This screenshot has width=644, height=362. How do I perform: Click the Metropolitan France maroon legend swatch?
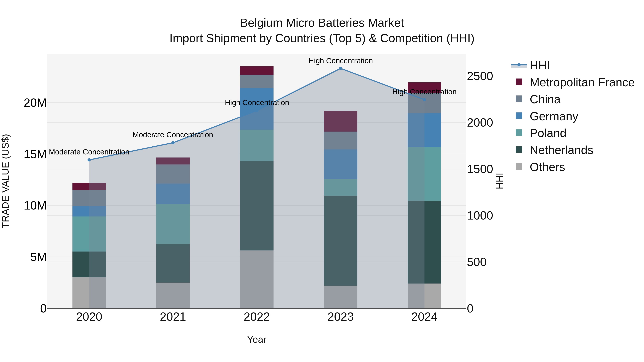point(519,82)
